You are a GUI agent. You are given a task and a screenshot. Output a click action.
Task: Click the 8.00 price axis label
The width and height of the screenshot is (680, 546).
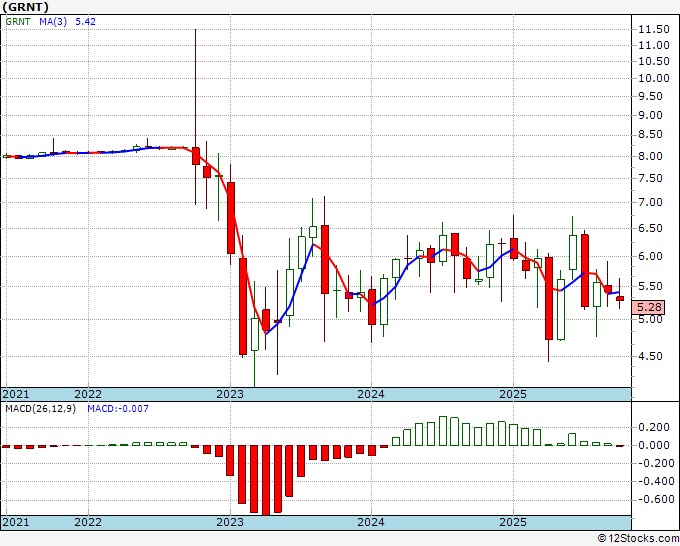click(651, 156)
